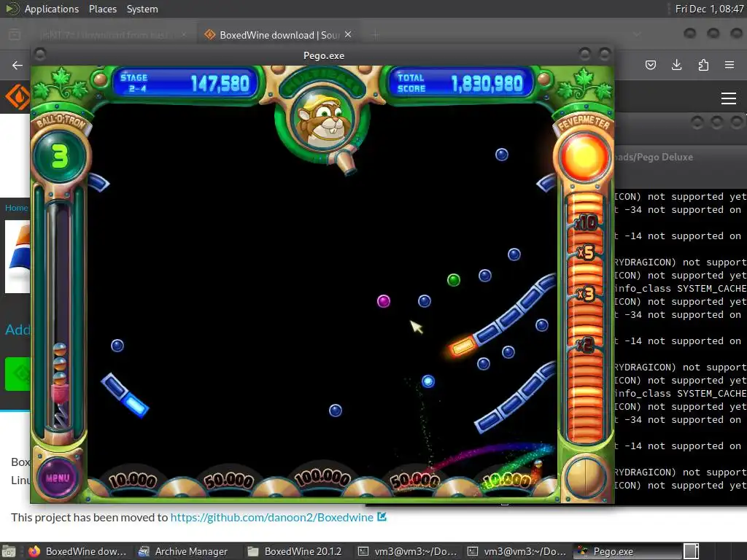Screen dimensions: 747x560
Task: Click the Stage 2-4 score panel
Action: point(185,83)
